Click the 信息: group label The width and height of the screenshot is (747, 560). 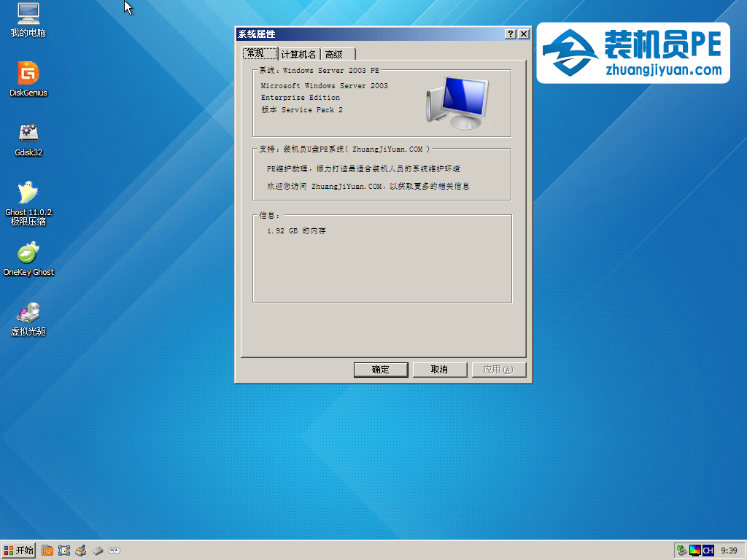(x=270, y=216)
